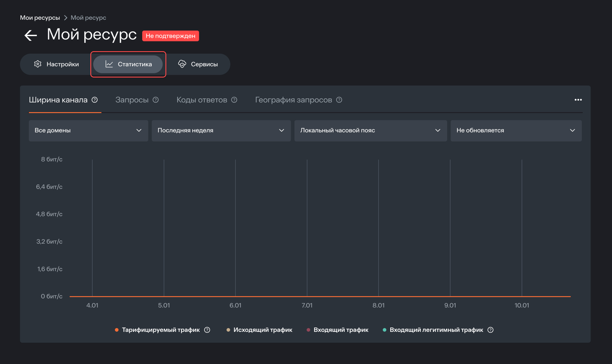
Task: Click help icon next to География запросов
Action: [x=339, y=100]
